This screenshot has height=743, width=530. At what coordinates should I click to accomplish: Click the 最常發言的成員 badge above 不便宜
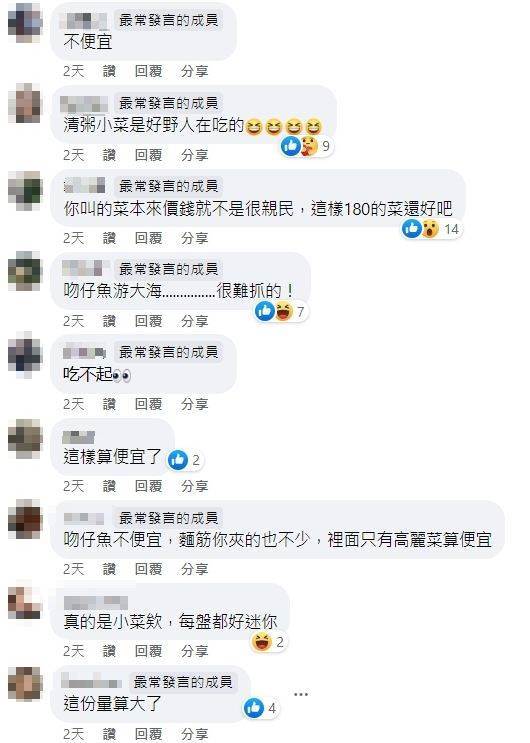tap(168, 20)
